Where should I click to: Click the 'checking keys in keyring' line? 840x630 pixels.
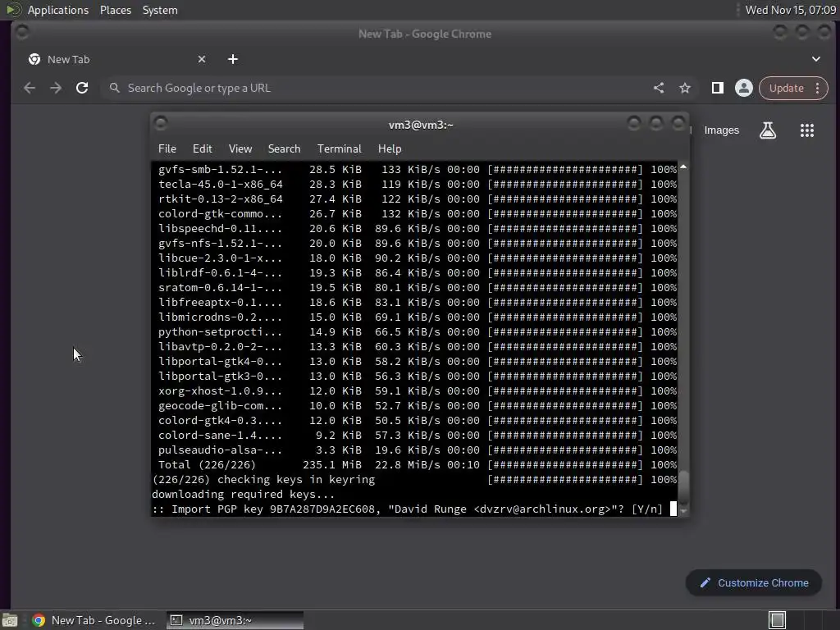click(414, 480)
